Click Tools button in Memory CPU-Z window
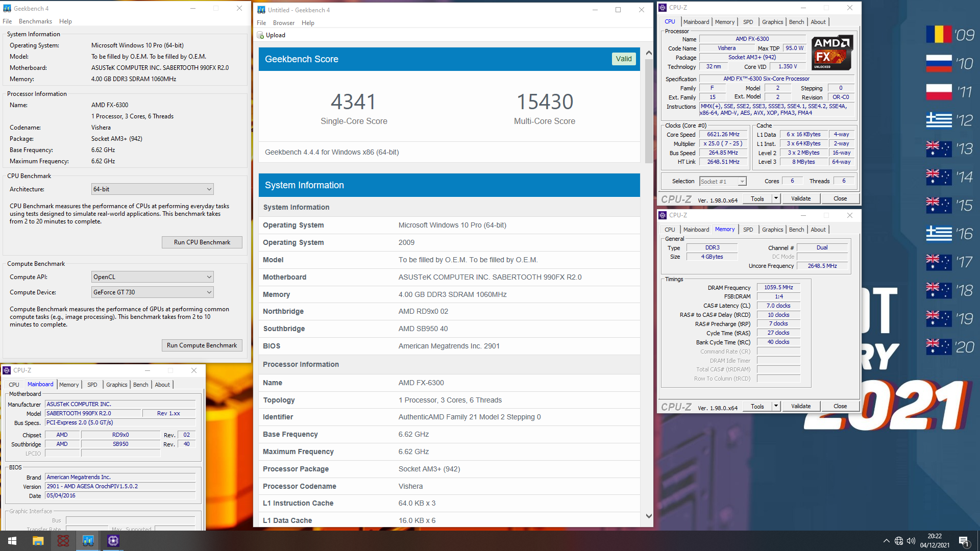980x551 pixels. point(757,406)
